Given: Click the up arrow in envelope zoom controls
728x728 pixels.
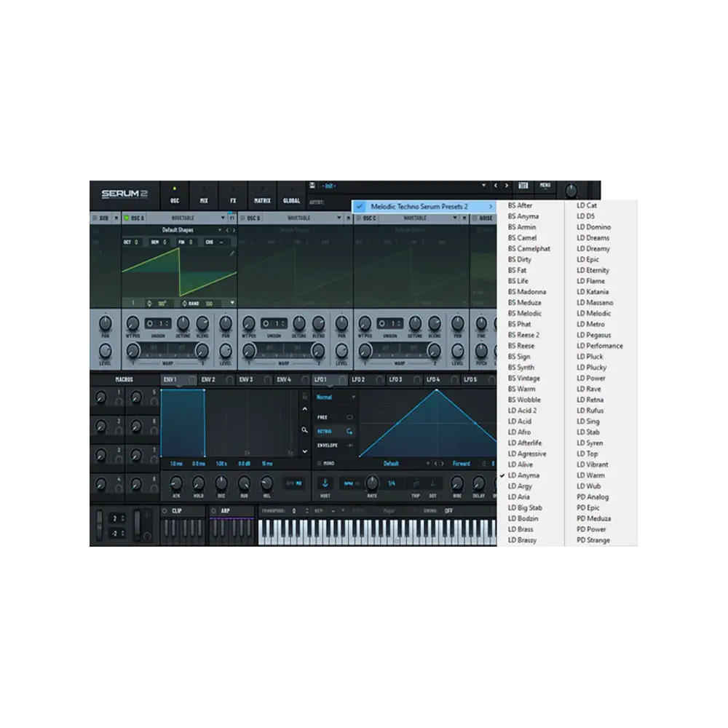Looking at the screenshot, I should tap(304, 409).
